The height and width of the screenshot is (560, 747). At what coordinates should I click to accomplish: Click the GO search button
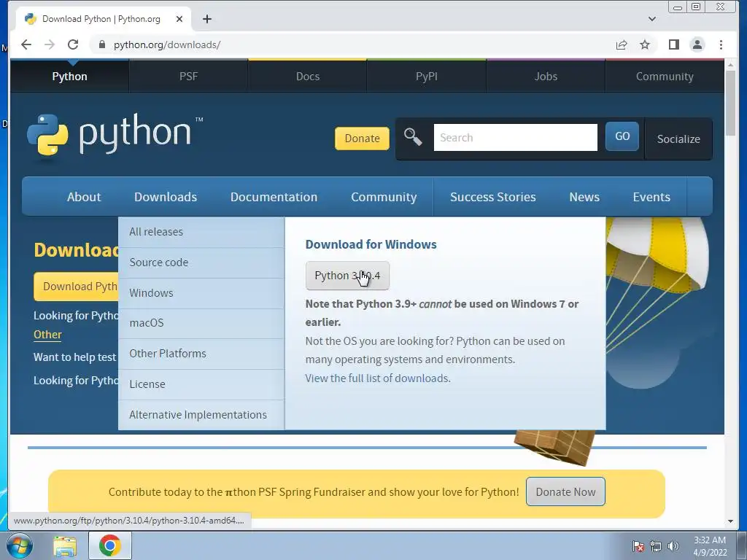622,136
